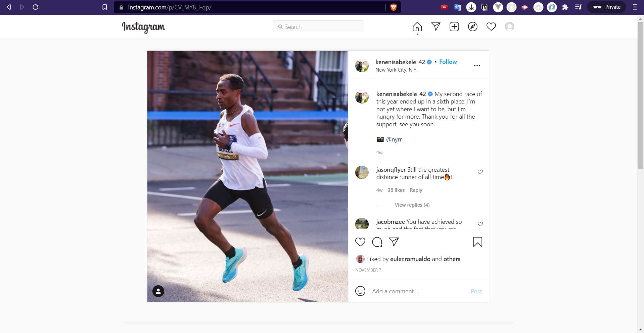Click the Add a comment field
The height and width of the screenshot is (333, 644).
pyautogui.click(x=418, y=291)
